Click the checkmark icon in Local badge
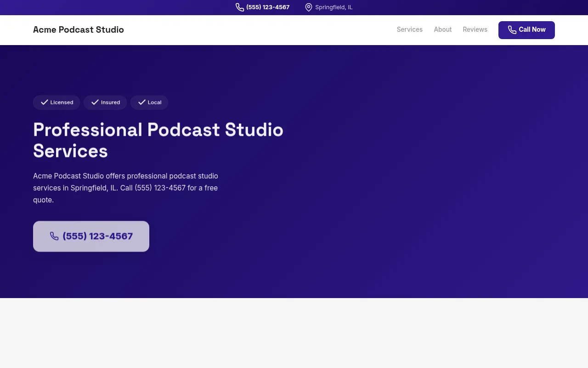Viewport: 588px width, 368px height. pos(142,102)
